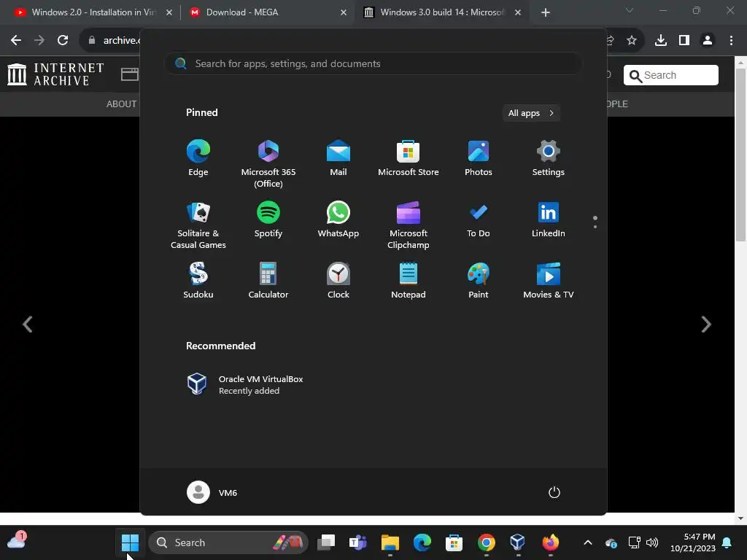Viewport: 747px width, 560px height.
Task: Open a new Chrome tab
Action: pyautogui.click(x=546, y=12)
